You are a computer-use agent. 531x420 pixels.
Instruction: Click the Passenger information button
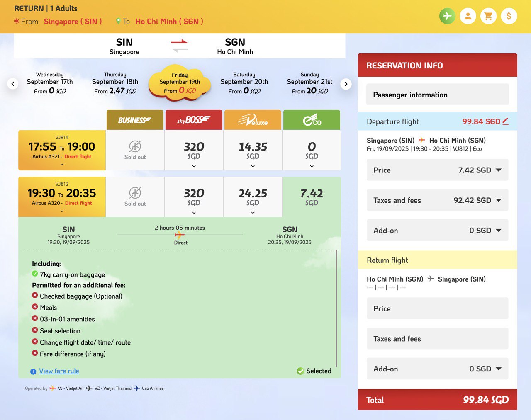[437, 95]
